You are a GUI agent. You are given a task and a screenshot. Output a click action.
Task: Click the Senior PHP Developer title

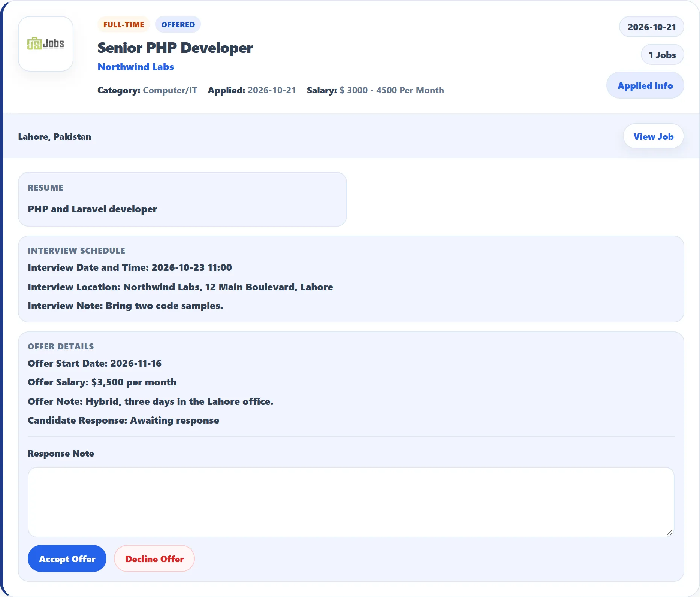coord(175,48)
